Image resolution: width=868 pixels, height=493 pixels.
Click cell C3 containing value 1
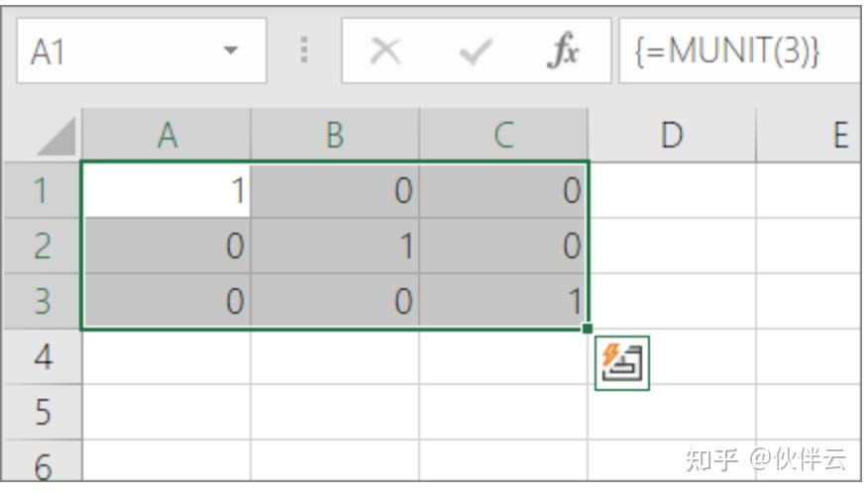(x=503, y=301)
